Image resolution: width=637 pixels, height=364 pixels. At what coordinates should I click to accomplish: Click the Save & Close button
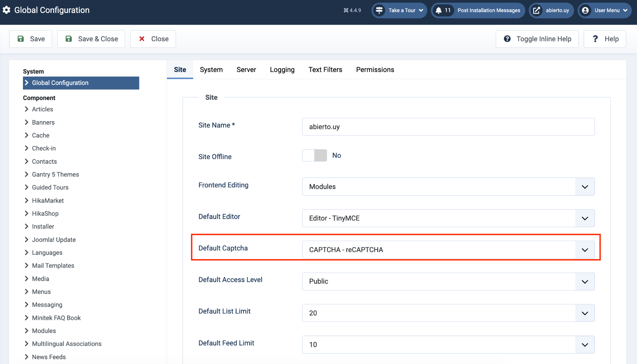(x=91, y=39)
